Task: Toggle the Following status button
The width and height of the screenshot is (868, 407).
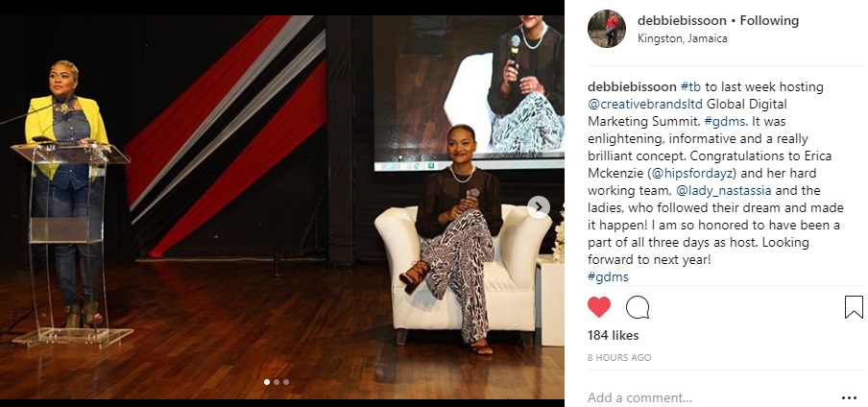Action: click(769, 21)
